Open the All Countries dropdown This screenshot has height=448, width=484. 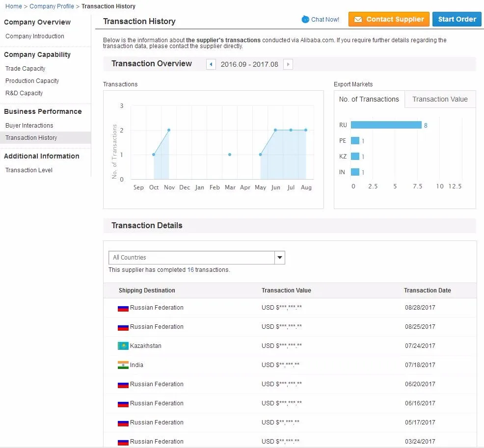(191, 258)
